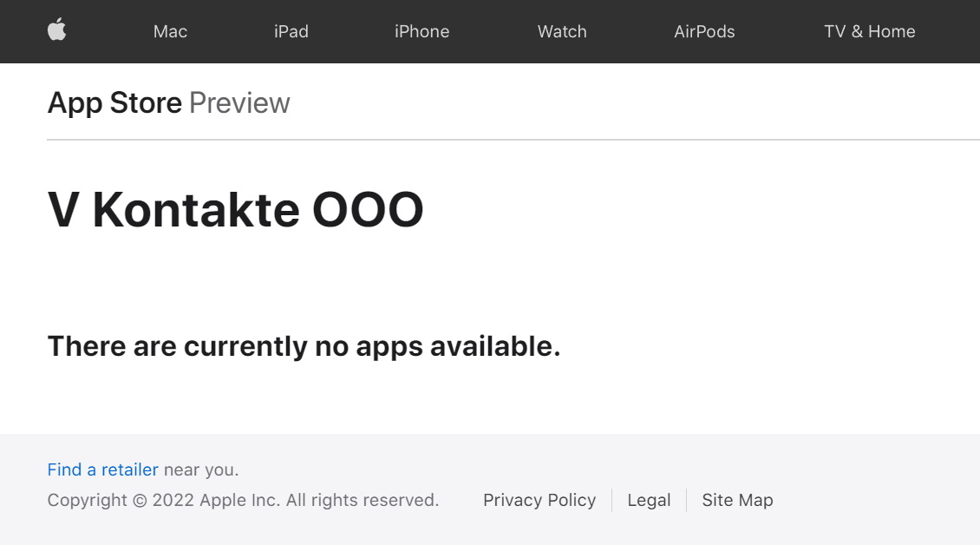The width and height of the screenshot is (980, 545).
Task: Open the Watch navigation item
Action: coord(562,31)
